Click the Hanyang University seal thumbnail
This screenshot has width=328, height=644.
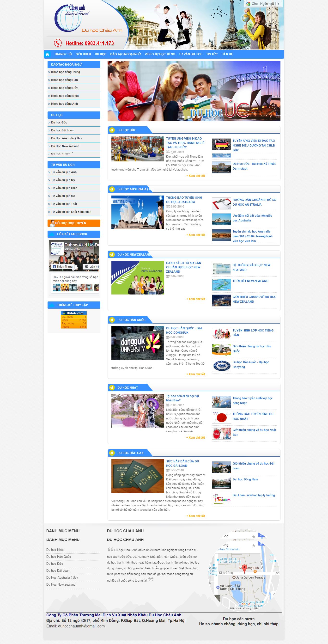click(x=221, y=366)
